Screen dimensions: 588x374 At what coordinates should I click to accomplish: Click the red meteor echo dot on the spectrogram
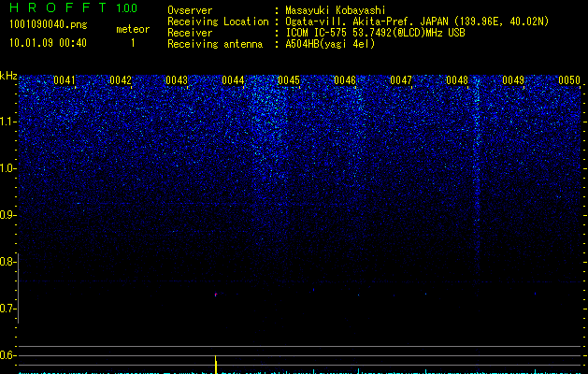click(216, 295)
